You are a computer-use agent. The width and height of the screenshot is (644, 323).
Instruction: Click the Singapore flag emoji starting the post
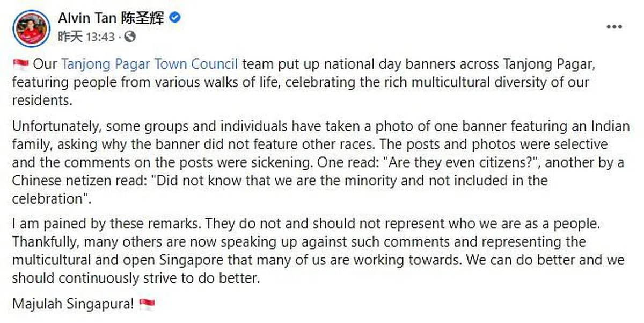(x=21, y=65)
